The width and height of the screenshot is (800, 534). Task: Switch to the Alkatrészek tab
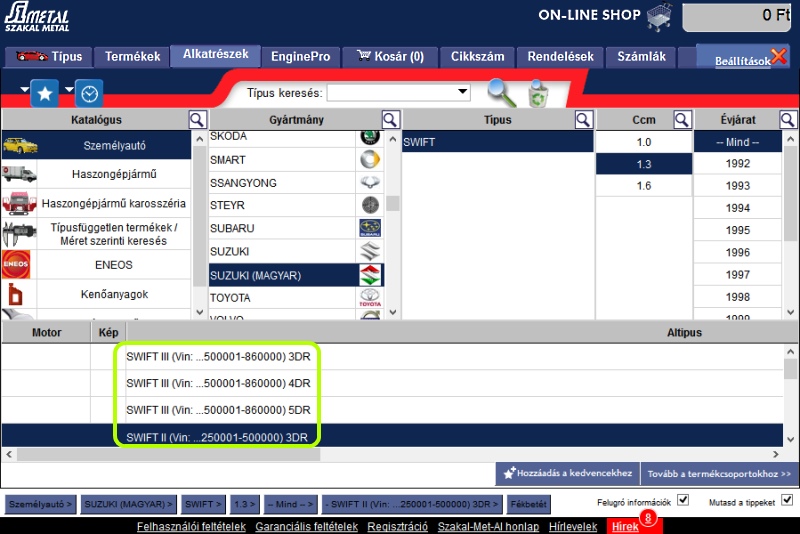pos(215,55)
